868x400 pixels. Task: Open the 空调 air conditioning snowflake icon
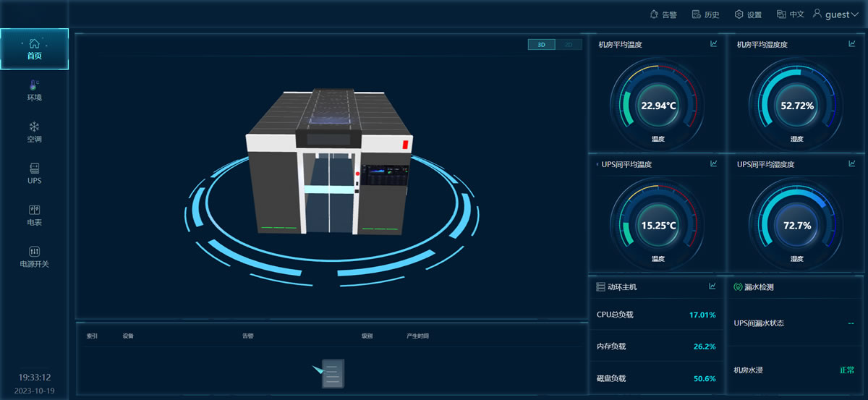(x=34, y=127)
